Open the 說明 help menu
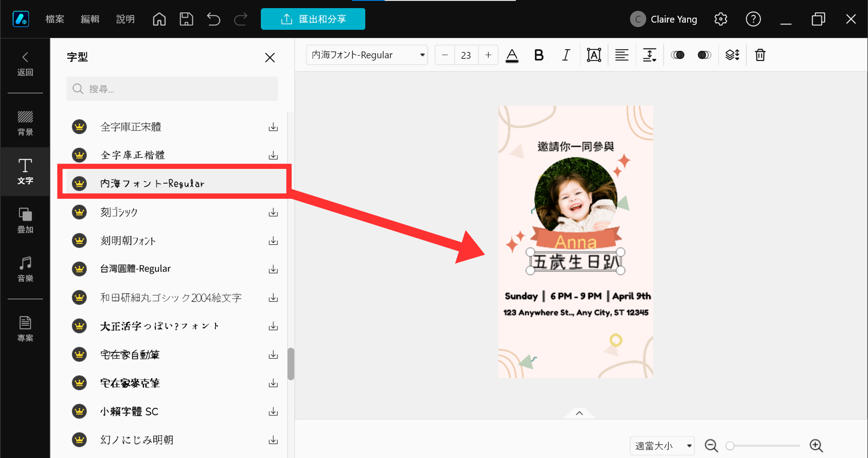Image resolution: width=868 pixels, height=458 pixels. (x=125, y=19)
